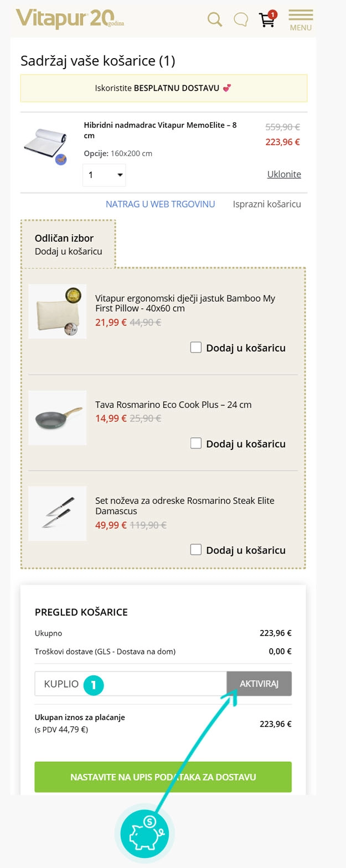
Task: Open the search magnifier icon
Action: [x=214, y=20]
